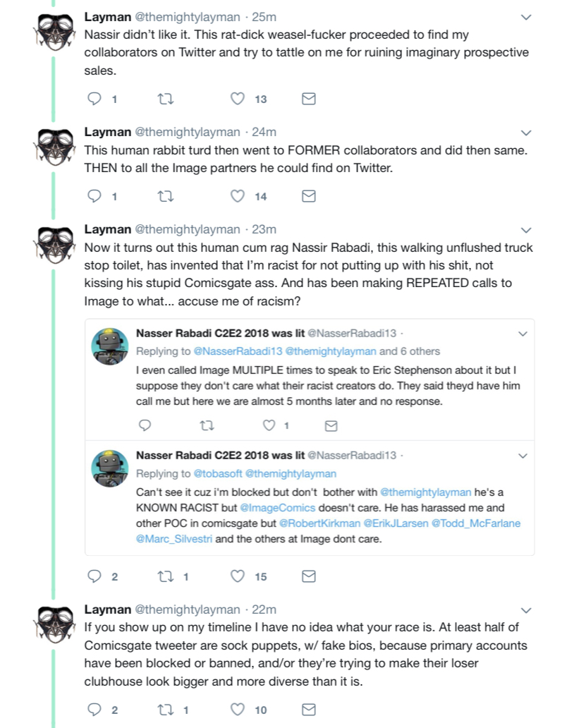Screen dimensions: 567x728
Task: Open the @RobertKirkman mention link
Action: [319, 523]
